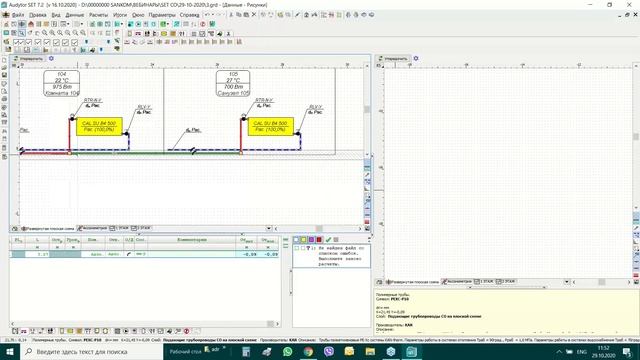Click the play icon in table bottom toolbar

[126, 331]
